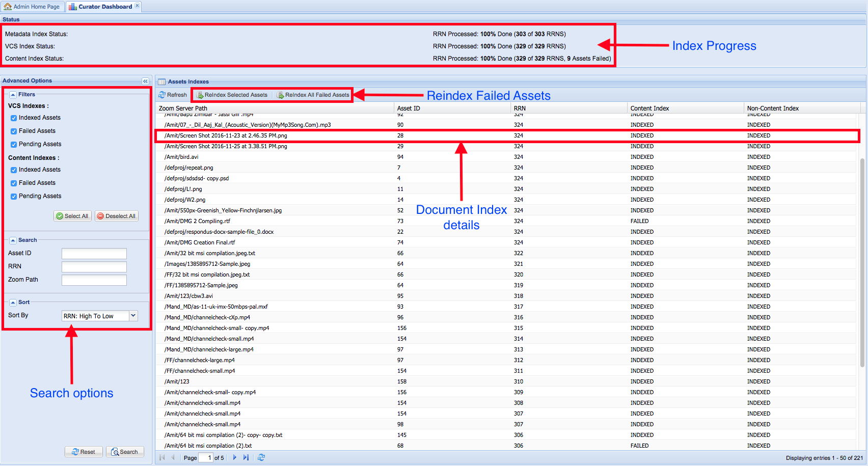Uncheck VCS Pending Assets filter
Image resolution: width=868 pixels, height=466 pixels.
(14, 145)
